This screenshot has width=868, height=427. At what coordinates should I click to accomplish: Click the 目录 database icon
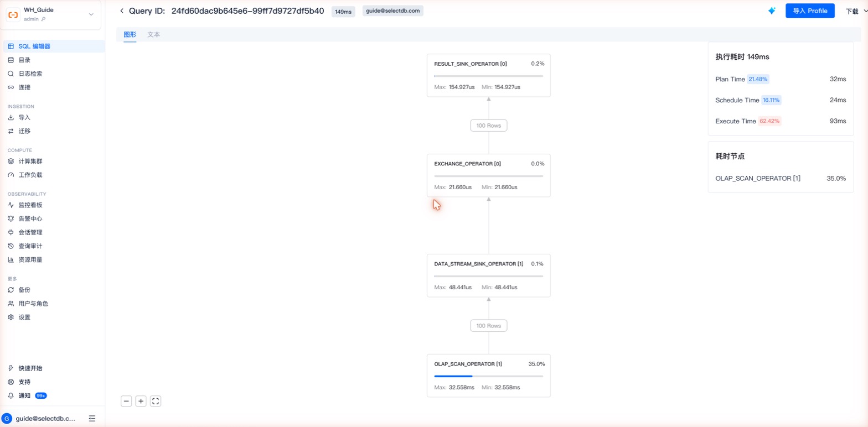click(x=11, y=60)
